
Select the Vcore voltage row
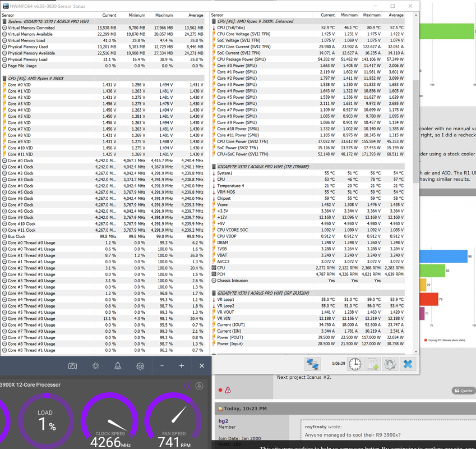[308, 205]
